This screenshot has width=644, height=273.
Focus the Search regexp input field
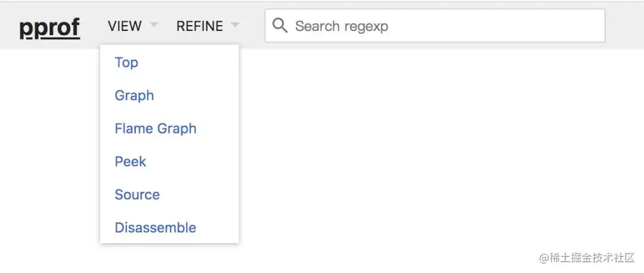point(435,26)
